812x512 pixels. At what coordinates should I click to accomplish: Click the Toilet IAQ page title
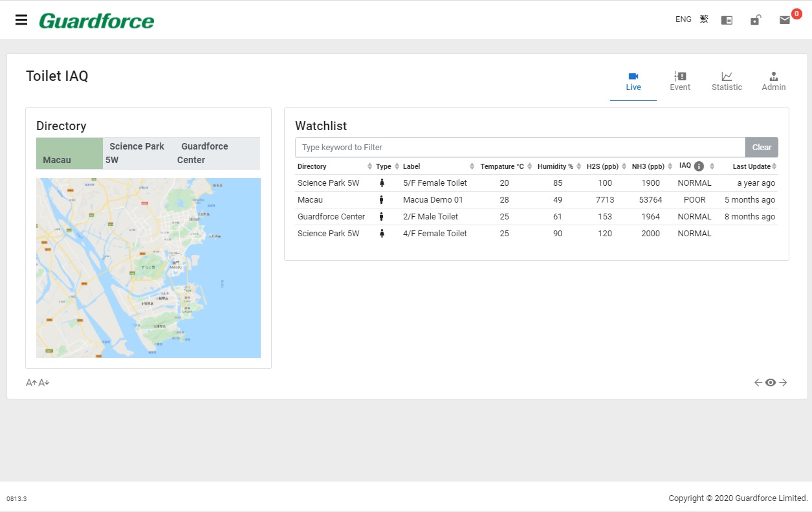pyautogui.click(x=57, y=76)
